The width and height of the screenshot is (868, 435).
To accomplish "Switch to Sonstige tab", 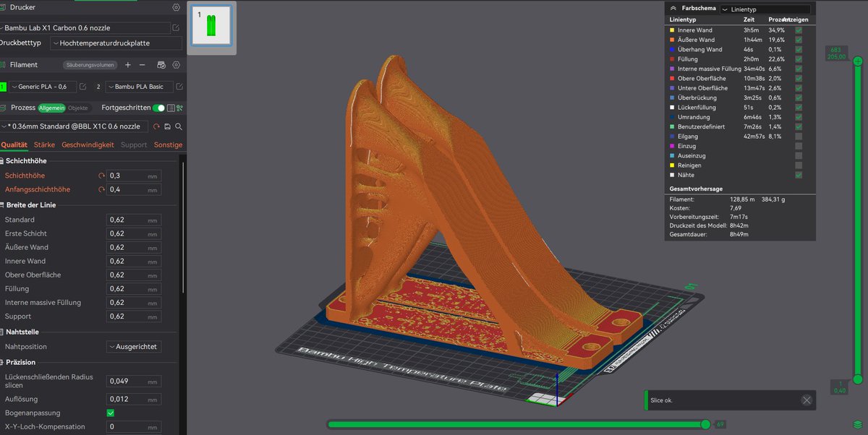I will tap(168, 145).
